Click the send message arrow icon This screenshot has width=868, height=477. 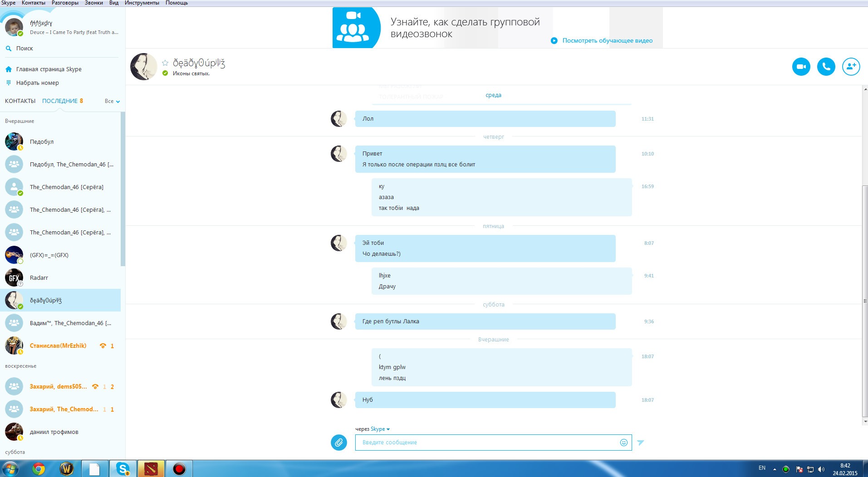coord(640,443)
